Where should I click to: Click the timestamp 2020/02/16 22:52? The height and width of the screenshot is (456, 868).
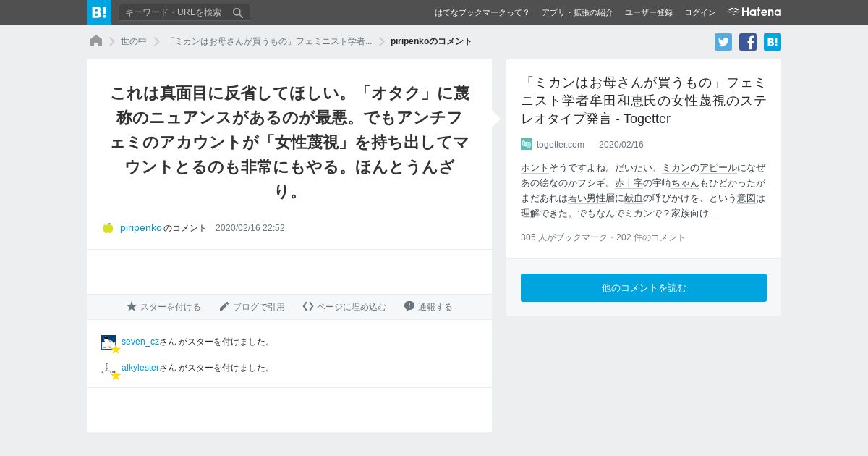pyautogui.click(x=250, y=227)
